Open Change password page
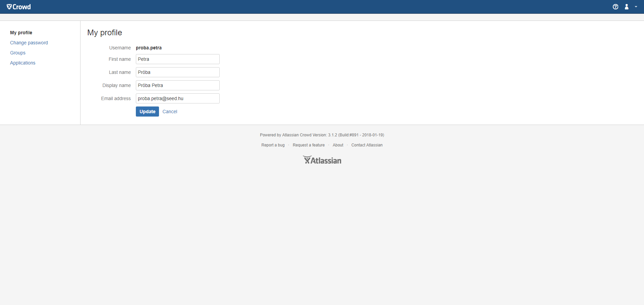 [x=29, y=43]
